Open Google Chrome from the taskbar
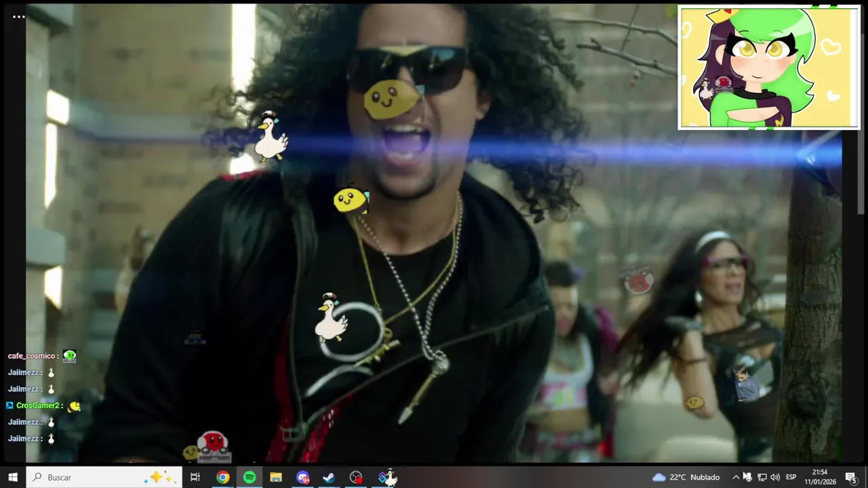Image resolution: width=868 pixels, height=488 pixels. point(222,477)
